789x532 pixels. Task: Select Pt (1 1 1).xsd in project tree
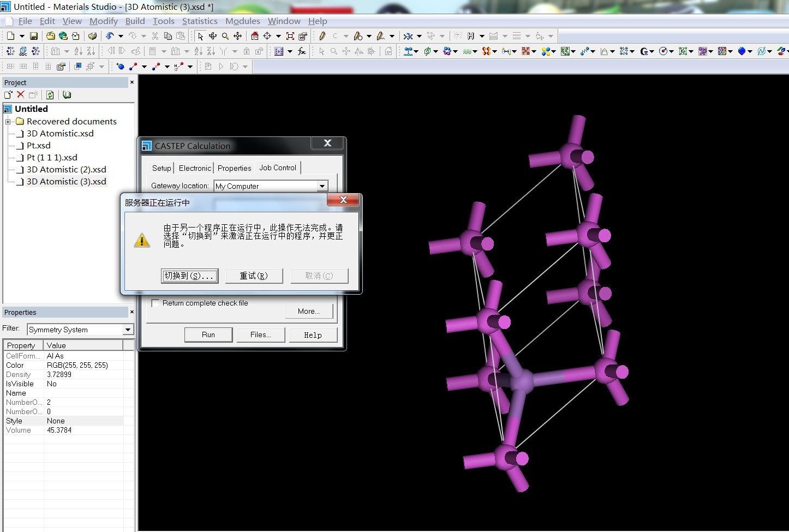point(52,158)
